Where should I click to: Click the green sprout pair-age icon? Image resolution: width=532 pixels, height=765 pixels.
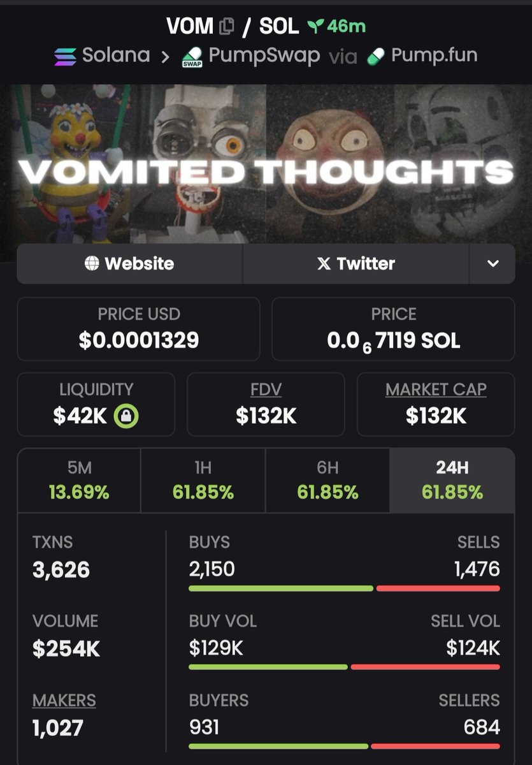tap(316, 26)
